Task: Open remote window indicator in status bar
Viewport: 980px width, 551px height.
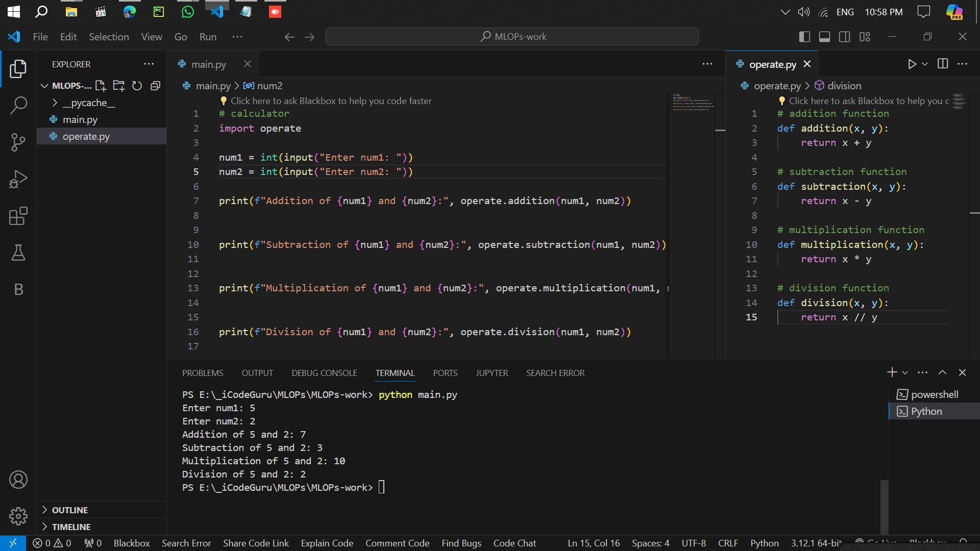Action: [x=13, y=543]
